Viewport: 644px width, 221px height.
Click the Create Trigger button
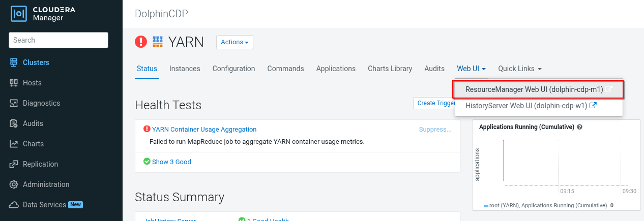[x=436, y=103]
